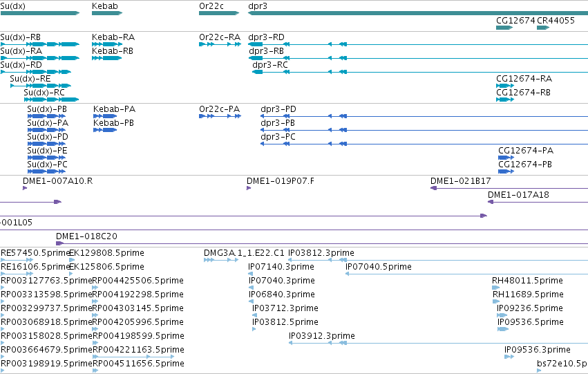
Task: Select EST IP07040.5prime
Action: click(466, 274)
